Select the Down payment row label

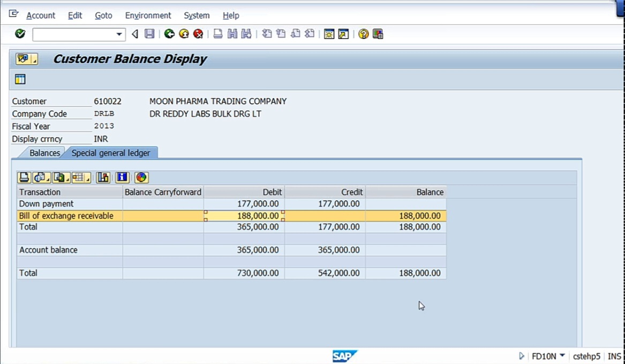click(46, 204)
